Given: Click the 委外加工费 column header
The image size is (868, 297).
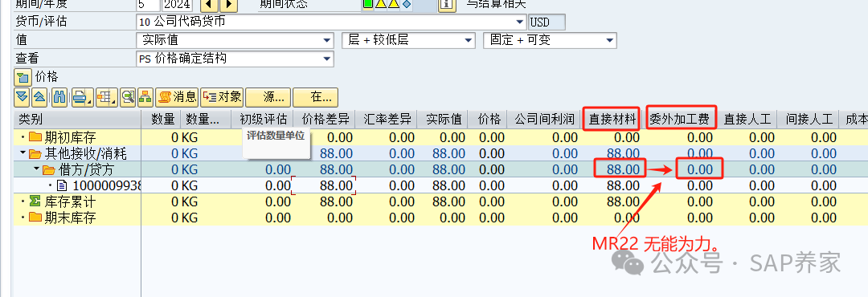Looking at the screenshot, I should tap(682, 119).
